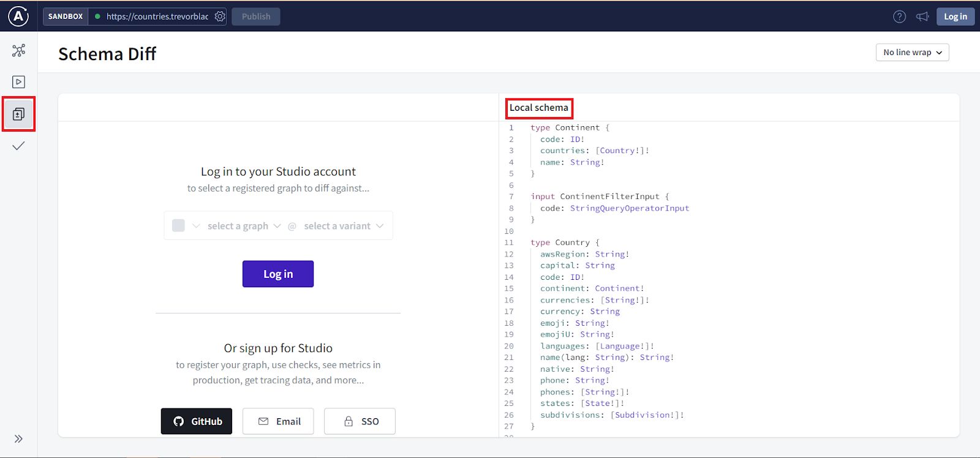Viewport: 980px width, 458px height.
Task: Click line 'subdivisions: [Subdivision!]!'
Action: tap(612, 415)
